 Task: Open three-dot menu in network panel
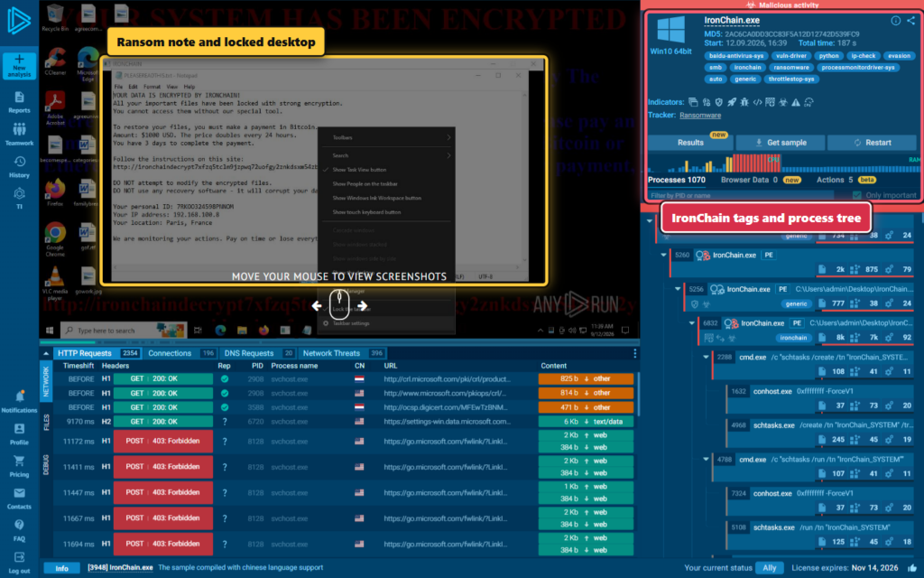[x=634, y=353]
